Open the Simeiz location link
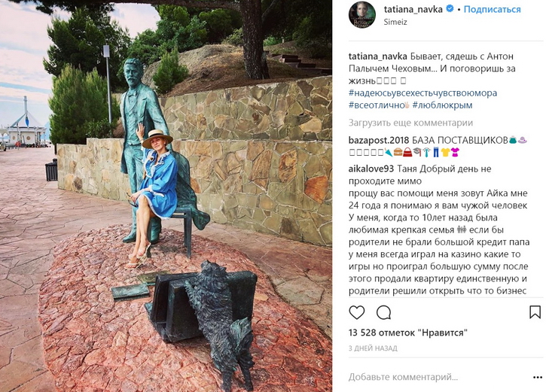This screenshot has width=546, height=392. 395,22
